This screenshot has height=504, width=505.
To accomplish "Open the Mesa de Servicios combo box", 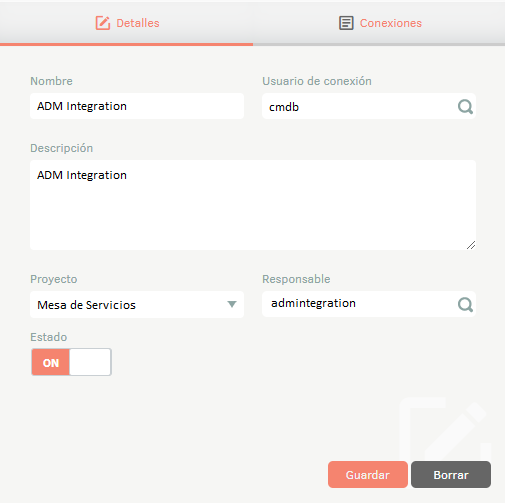I will 137,304.
